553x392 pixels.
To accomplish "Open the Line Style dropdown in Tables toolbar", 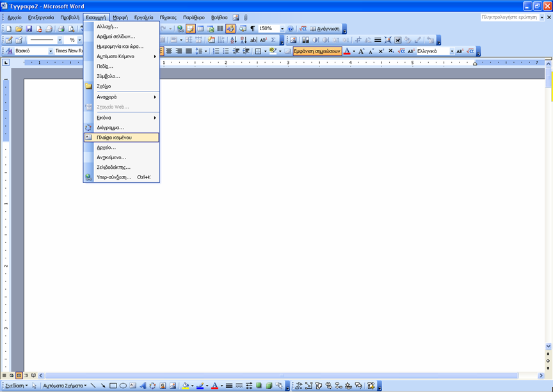I will pyautogui.click(x=60, y=40).
